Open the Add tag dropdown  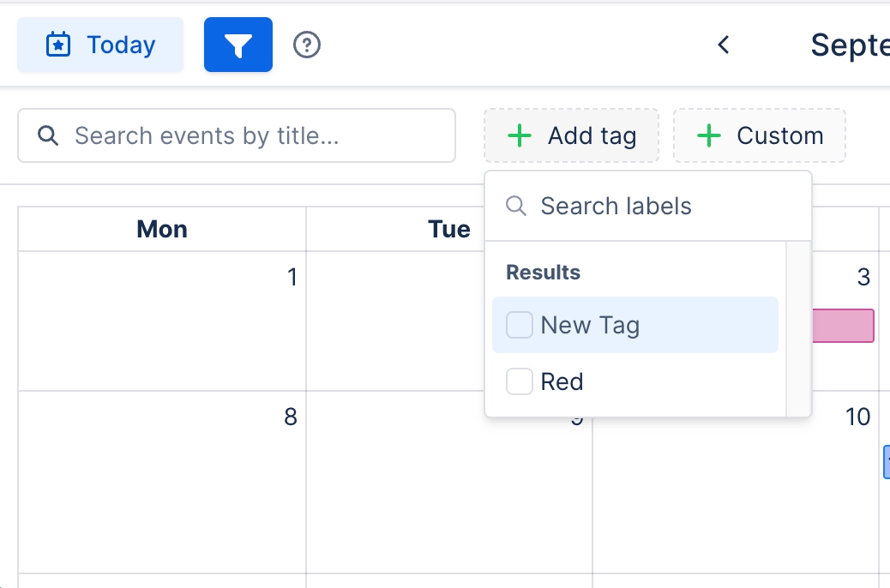pos(572,135)
